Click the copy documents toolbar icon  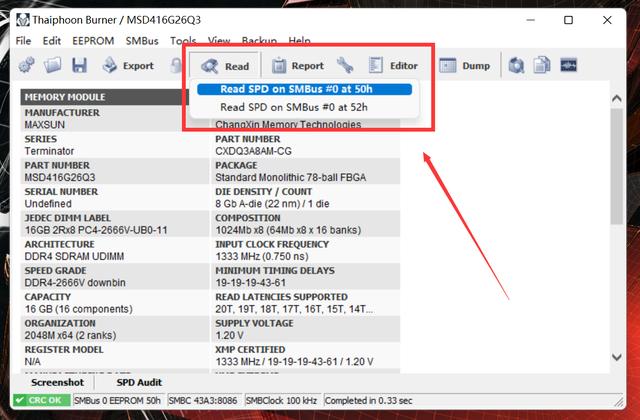point(542,65)
